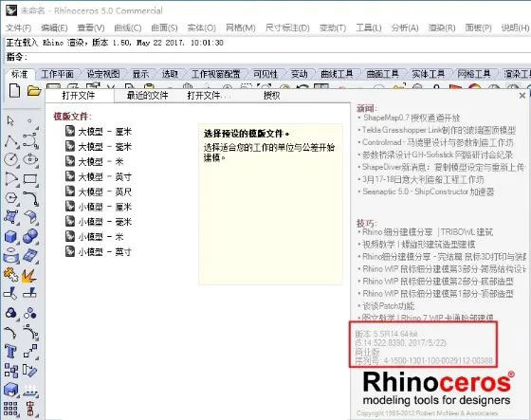Image resolution: width=531 pixels, height=420 pixels.
Task: Open the 曲线(C) menu
Action: (128, 27)
